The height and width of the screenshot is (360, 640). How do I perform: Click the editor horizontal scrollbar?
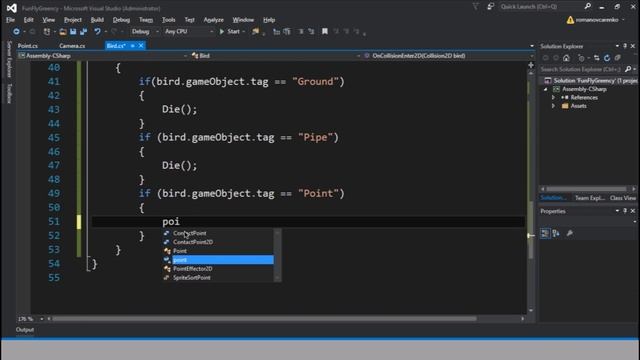click(264, 319)
